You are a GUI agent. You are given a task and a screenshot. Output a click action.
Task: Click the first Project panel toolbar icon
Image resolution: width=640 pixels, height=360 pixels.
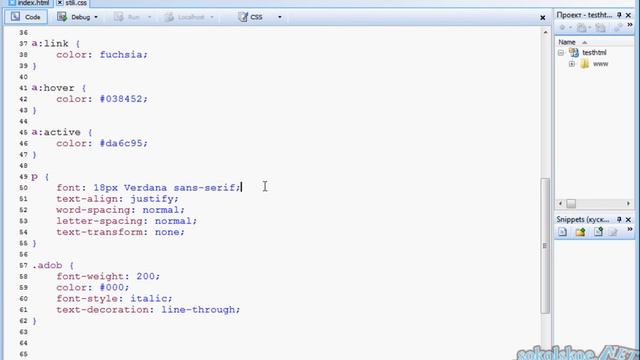point(562,28)
